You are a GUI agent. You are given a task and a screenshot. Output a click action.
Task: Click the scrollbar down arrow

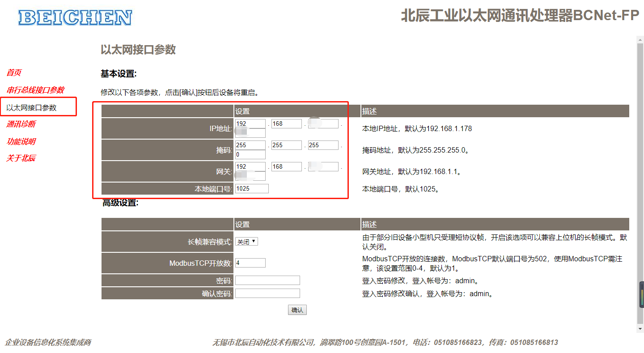coord(640,329)
